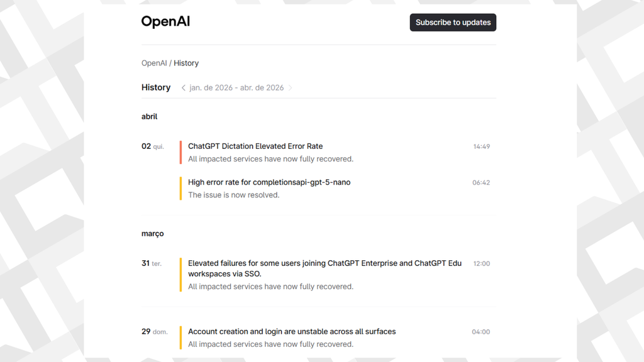Click the jan. de 2026 - abr. de 2026 range
Image resolution: width=644 pixels, height=362 pixels.
click(x=236, y=88)
